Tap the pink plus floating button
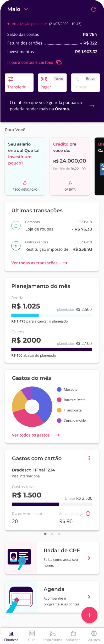The width and height of the screenshot is (104, 644). click(89, 615)
